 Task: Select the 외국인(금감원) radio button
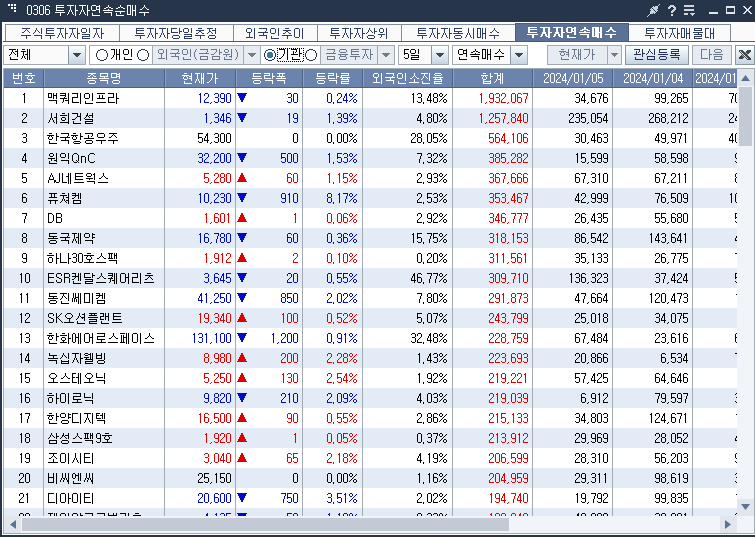(143, 55)
